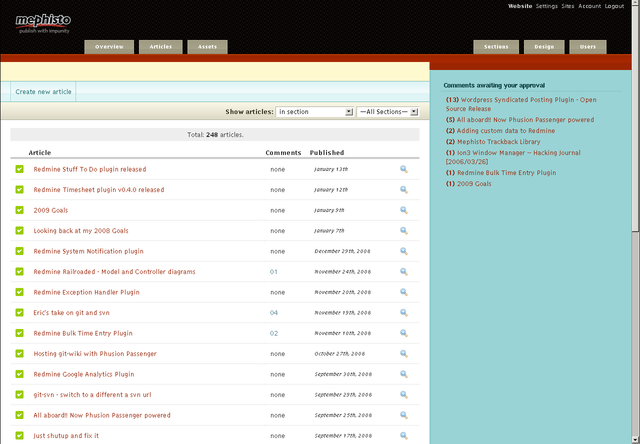Open Sites in top menu
Image resolution: width=640 pixels, height=444 pixels.
point(568,6)
